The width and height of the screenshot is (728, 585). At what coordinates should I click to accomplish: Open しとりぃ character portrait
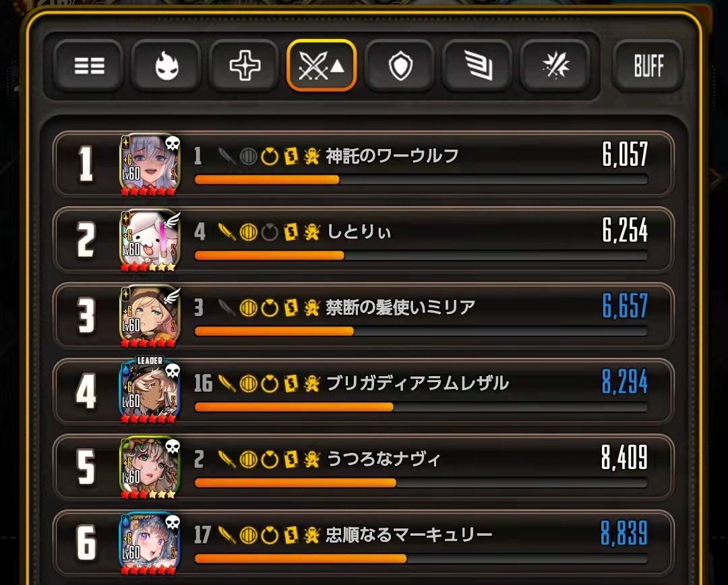(x=150, y=241)
